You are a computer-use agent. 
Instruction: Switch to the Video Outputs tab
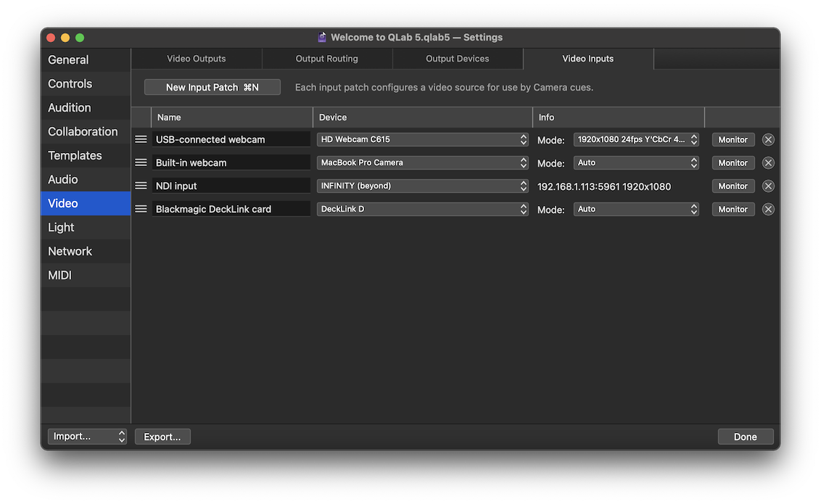196,59
